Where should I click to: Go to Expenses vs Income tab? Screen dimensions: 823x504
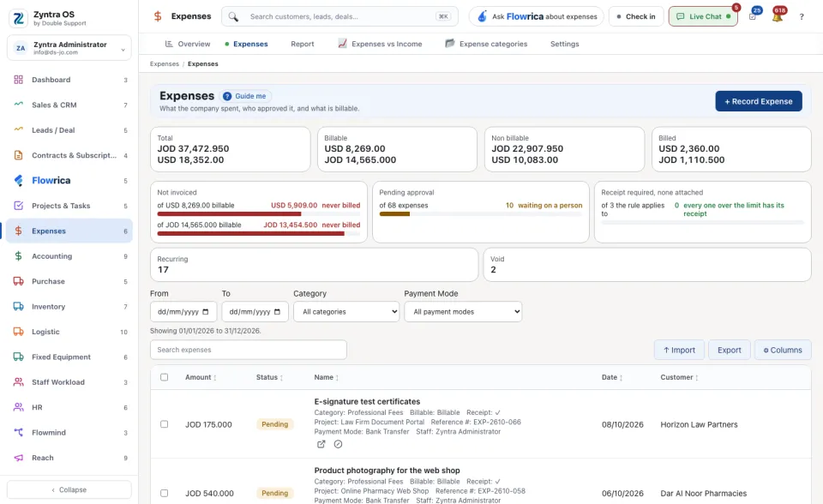[380, 44]
